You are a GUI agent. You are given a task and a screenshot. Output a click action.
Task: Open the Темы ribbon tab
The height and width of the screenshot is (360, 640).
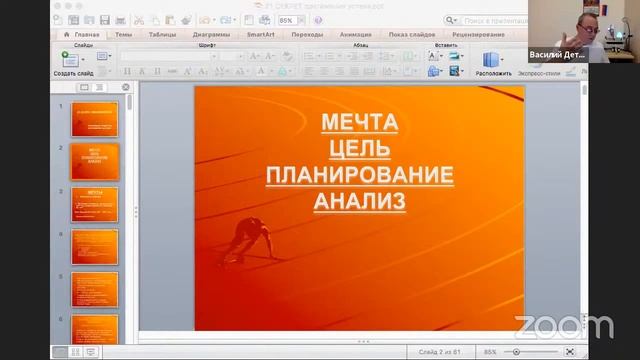[x=123, y=35]
